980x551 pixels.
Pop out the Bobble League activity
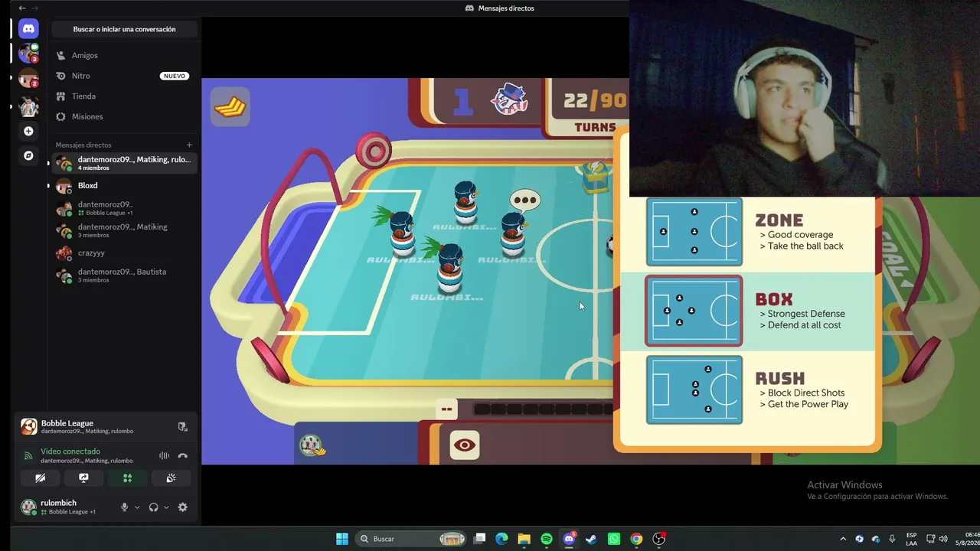(x=182, y=426)
